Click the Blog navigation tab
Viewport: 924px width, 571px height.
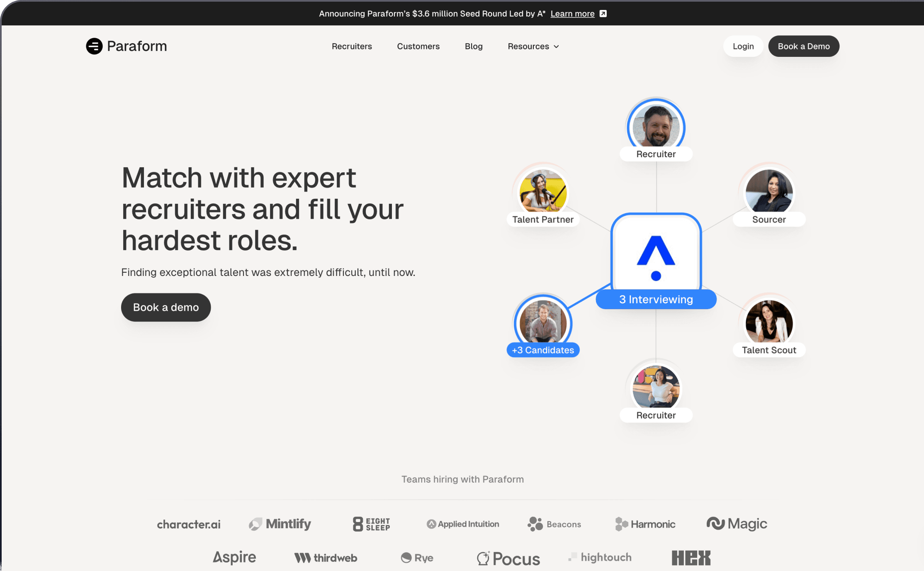point(474,46)
